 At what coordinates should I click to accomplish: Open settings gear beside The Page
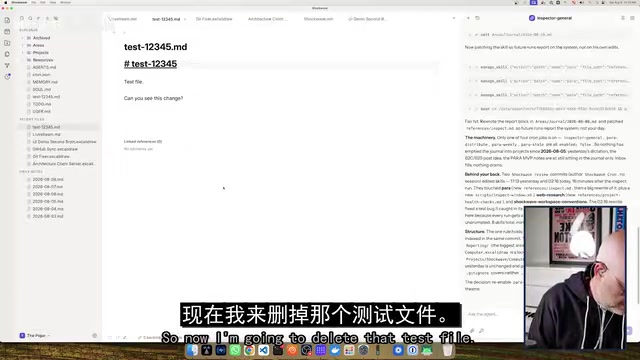tap(94, 336)
